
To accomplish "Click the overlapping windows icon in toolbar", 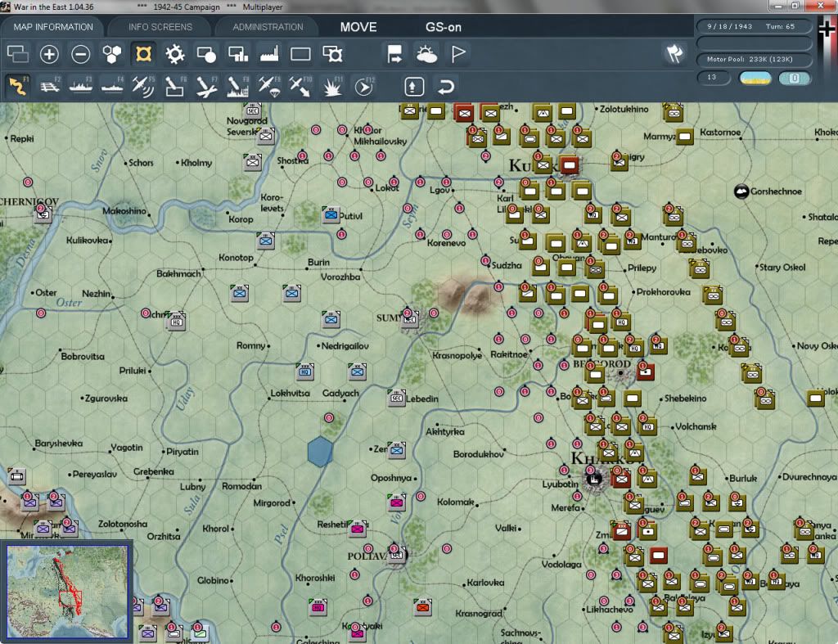I will pyautogui.click(x=18, y=54).
